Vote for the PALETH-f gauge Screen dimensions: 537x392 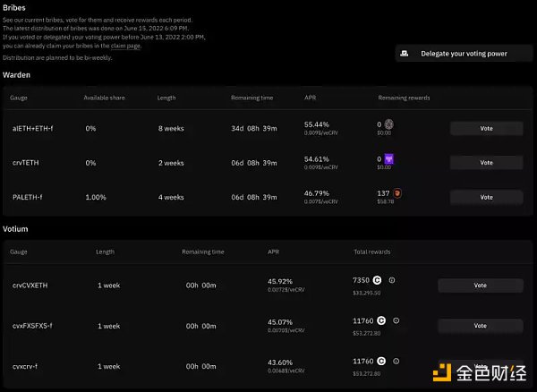[486, 197]
